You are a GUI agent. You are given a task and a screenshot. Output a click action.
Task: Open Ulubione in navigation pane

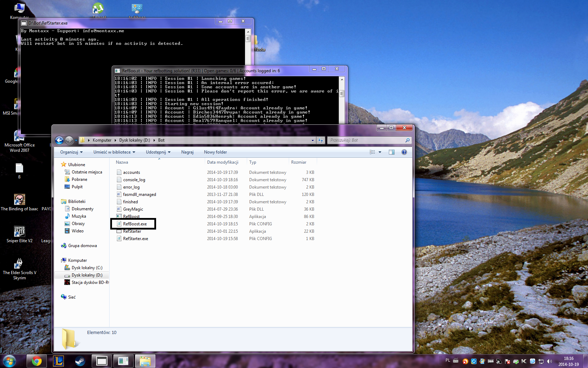click(76, 165)
